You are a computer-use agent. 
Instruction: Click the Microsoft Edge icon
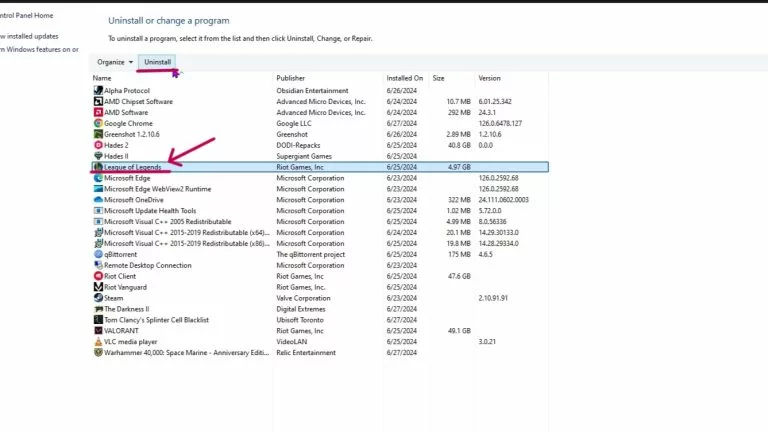98,178
